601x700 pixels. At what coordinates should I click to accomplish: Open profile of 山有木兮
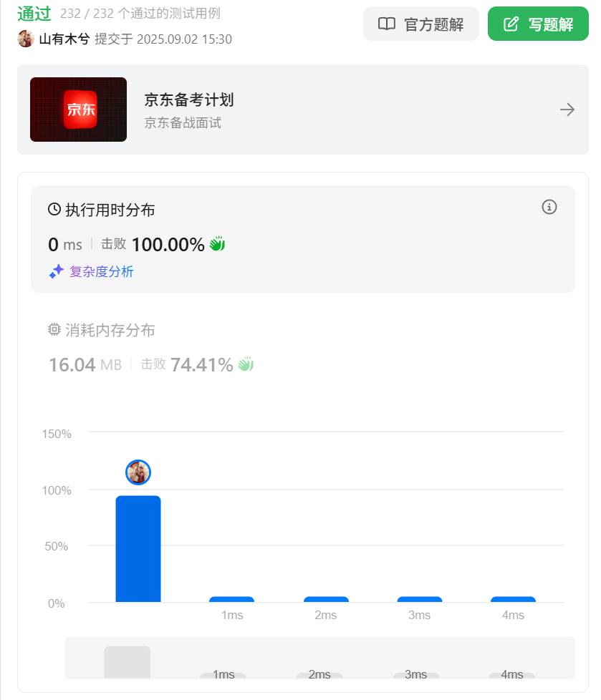(x=64, y=39)
